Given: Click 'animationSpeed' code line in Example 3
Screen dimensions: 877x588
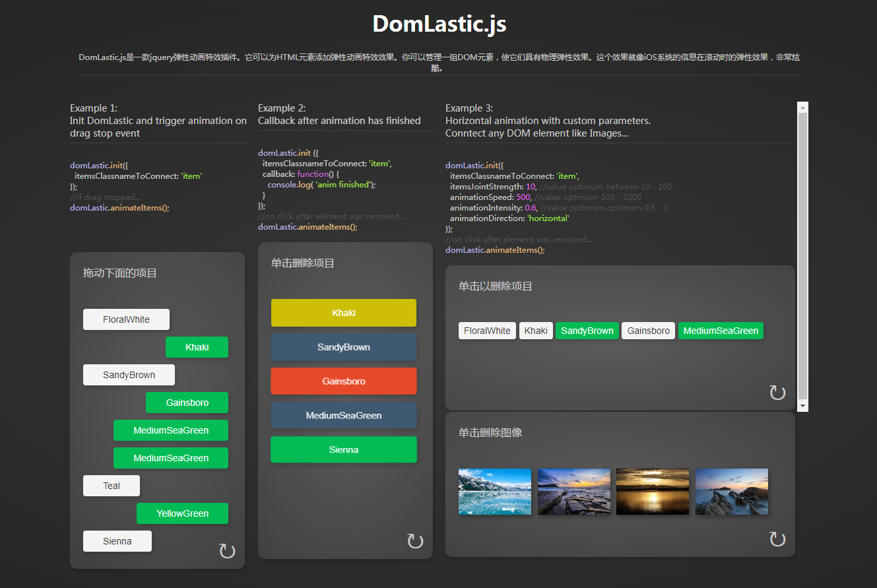Looking at the screenshot, I should pos(546,197).
